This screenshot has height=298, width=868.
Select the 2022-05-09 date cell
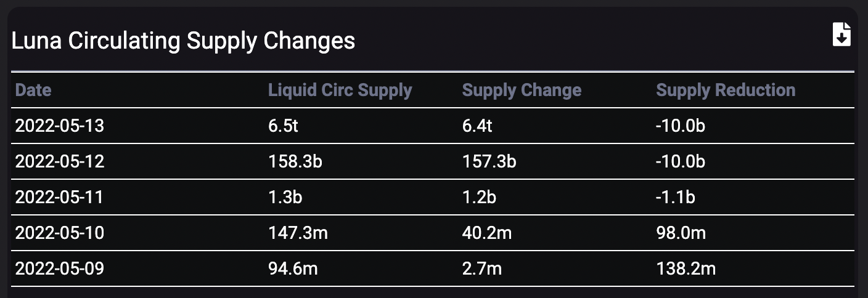tap(60, 268)
